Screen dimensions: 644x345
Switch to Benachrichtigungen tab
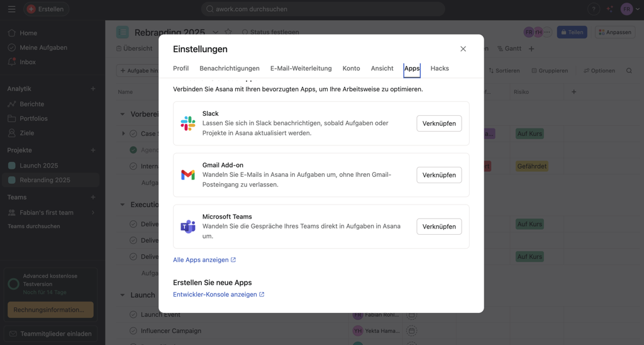pyautogui.click(x=229, y=68)
